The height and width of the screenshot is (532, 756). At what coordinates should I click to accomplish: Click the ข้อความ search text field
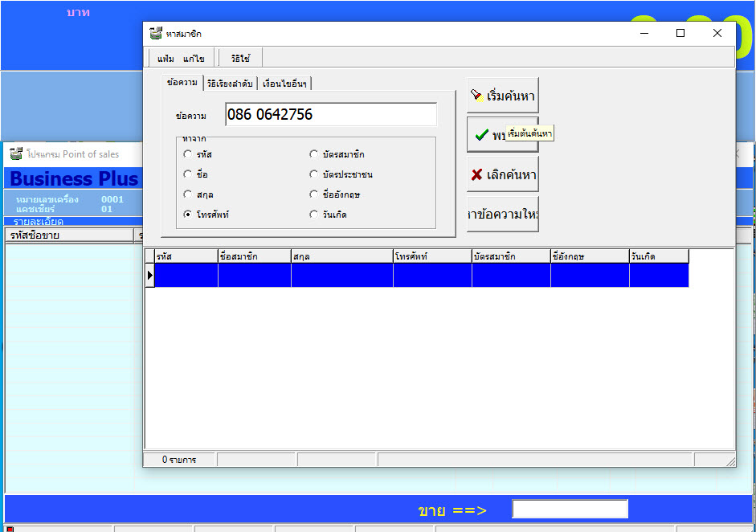point(330,115)
